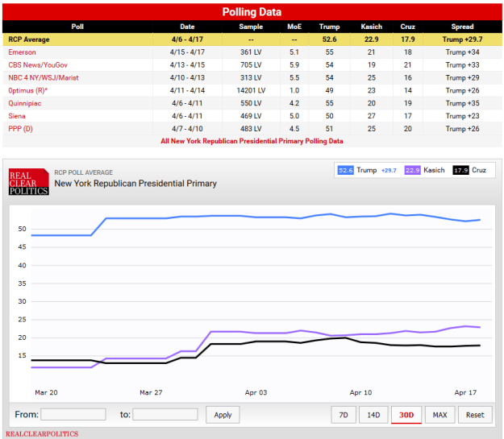Switch to the 30D range
This screenshot has width=504, height=439.
pyautogui.click(x=406, y=415)
